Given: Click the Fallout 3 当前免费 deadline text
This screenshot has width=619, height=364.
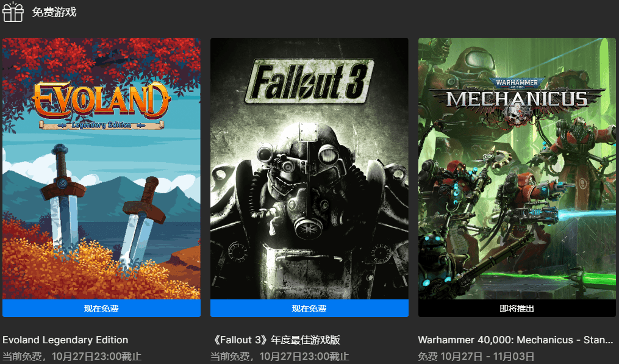Looking at the screenshot, I should pos(279,357).
